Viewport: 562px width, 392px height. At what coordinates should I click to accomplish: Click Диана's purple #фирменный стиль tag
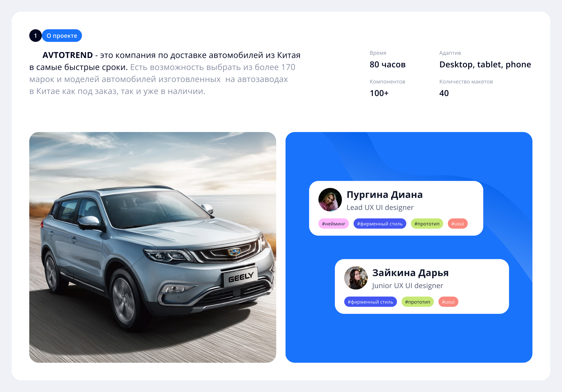point(380,224)
